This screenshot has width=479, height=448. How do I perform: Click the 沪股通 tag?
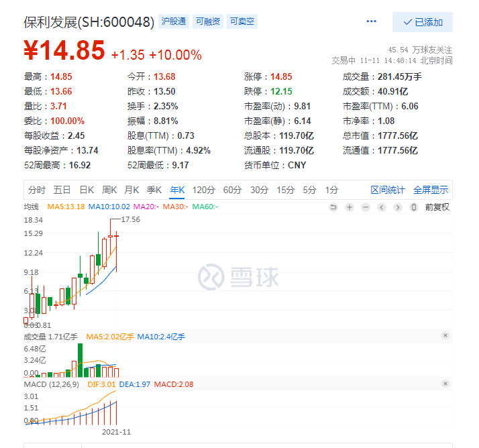(x=174, y=21)
